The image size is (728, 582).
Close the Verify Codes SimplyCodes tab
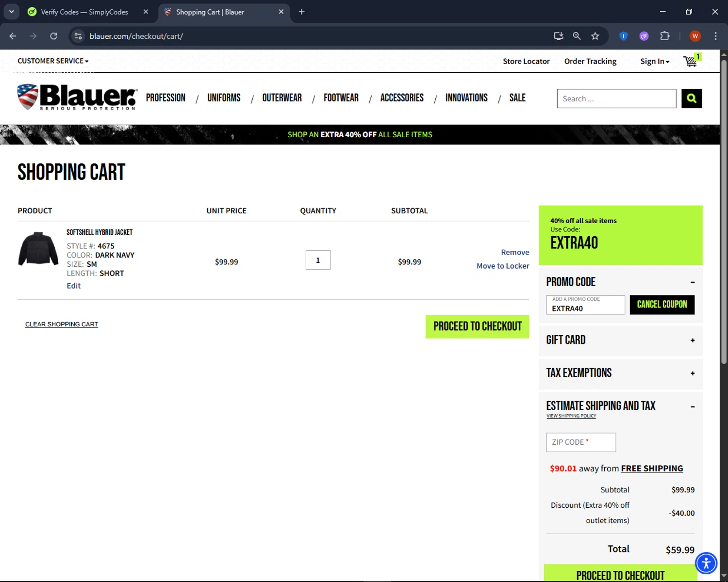[x=146, y=12]
